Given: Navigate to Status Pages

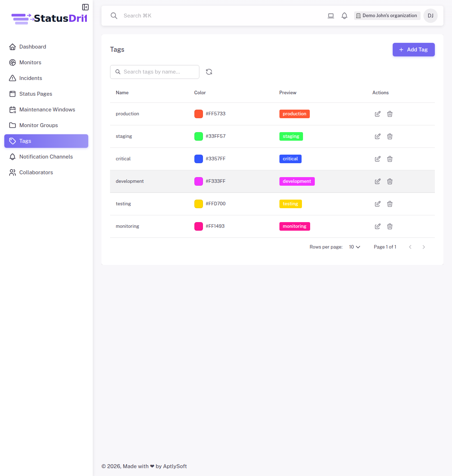Looking at the screenshot, I should (36, 94).
